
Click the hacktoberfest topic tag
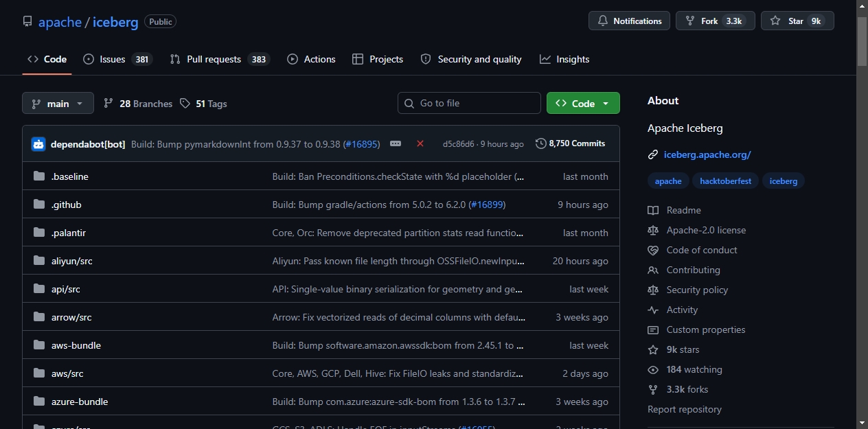click(x=726, y=181)
